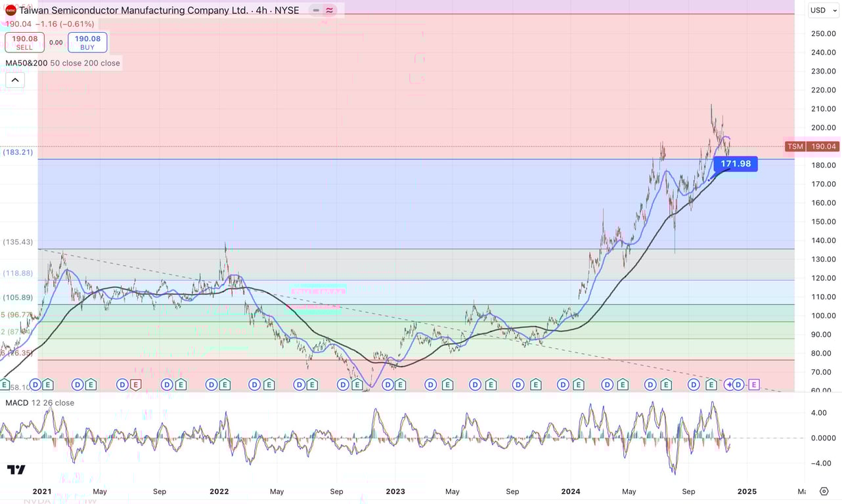The image size is (842, 504).
Task: Click the SELL 190.08 button
Action: pyautogui.click(x=24, y=43)
